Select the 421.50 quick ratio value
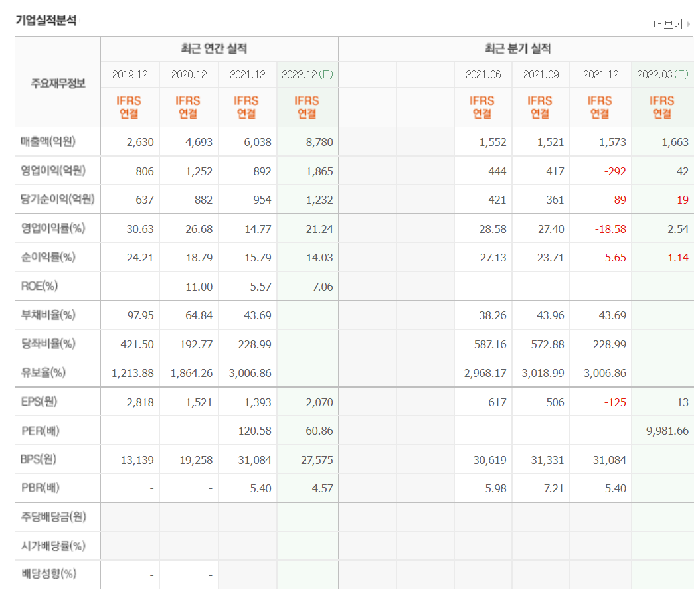The image size is (700, 590). click(137, 344)
